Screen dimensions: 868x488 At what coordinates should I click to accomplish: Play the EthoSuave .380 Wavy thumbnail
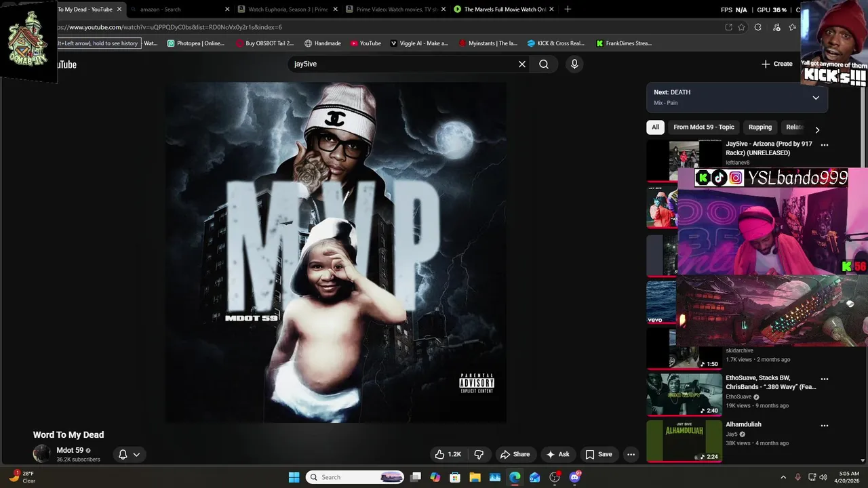pos(684,394)
